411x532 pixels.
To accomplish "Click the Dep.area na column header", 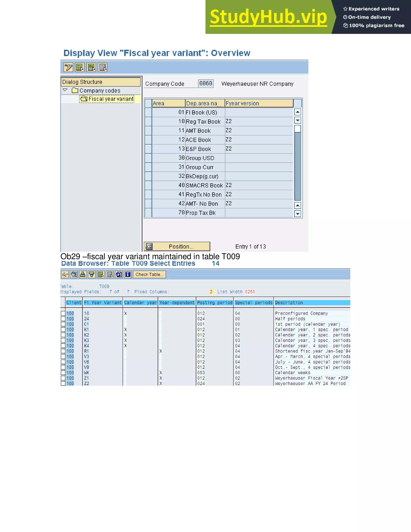I will pyautogui.click(x=205, y=103).
